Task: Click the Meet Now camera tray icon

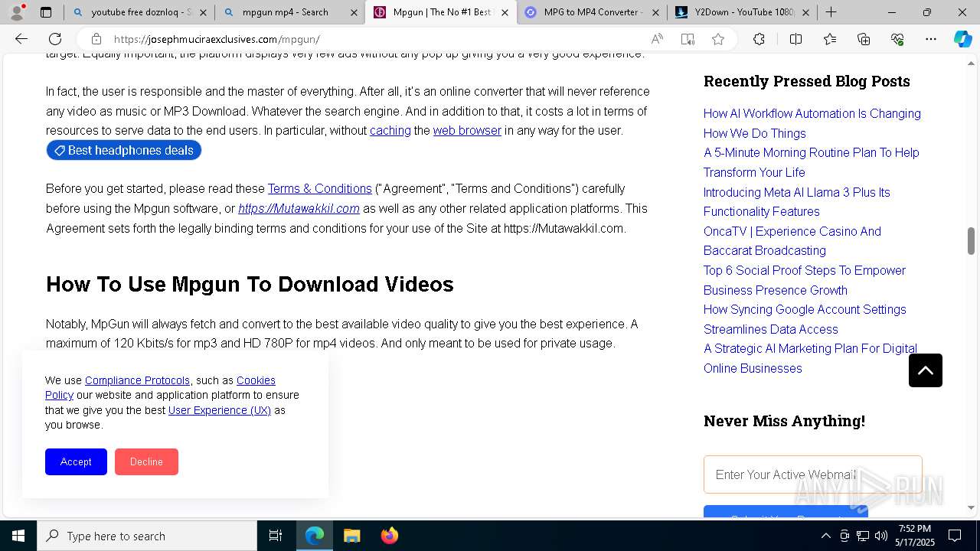Action: 844,536
